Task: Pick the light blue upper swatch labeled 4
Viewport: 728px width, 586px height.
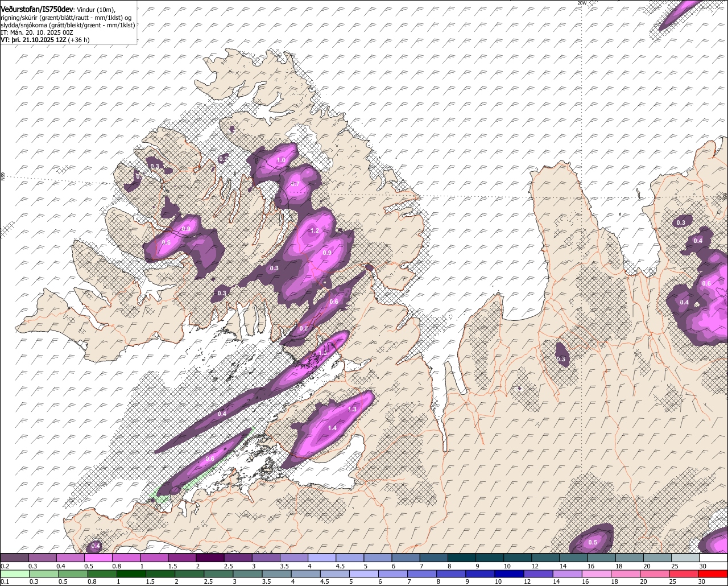Action: (x=322, y=558)
